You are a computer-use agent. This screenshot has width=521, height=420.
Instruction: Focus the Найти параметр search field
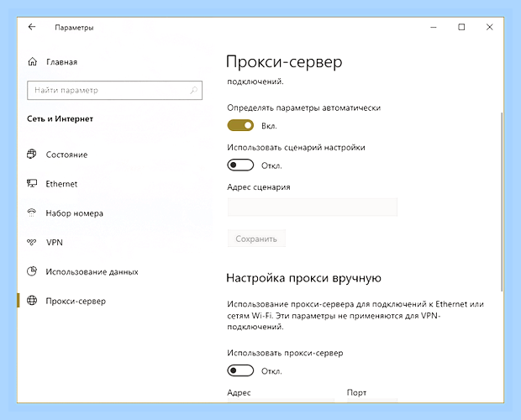tap(114, 90)
